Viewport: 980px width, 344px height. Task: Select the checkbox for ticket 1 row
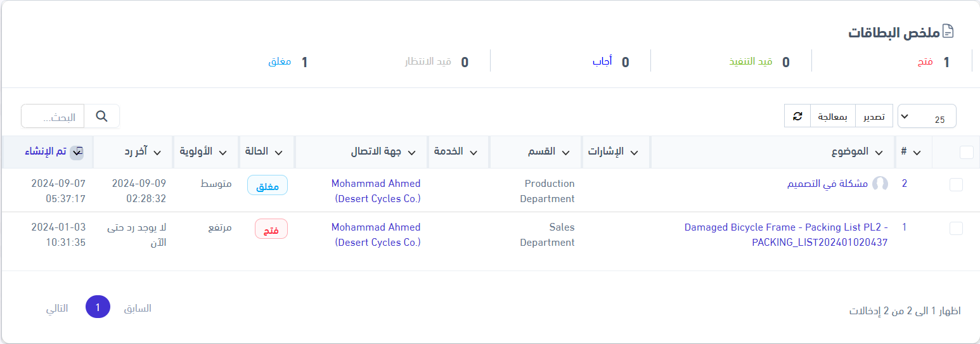click(x=956, y=228)
